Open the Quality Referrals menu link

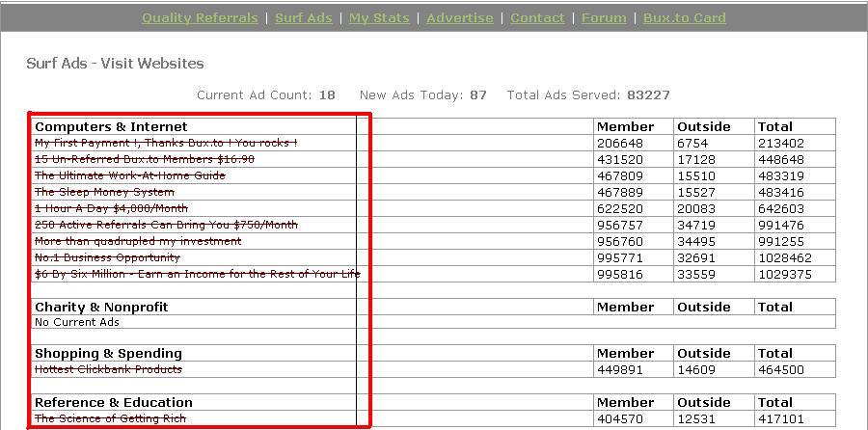click(x=200, y=17)
